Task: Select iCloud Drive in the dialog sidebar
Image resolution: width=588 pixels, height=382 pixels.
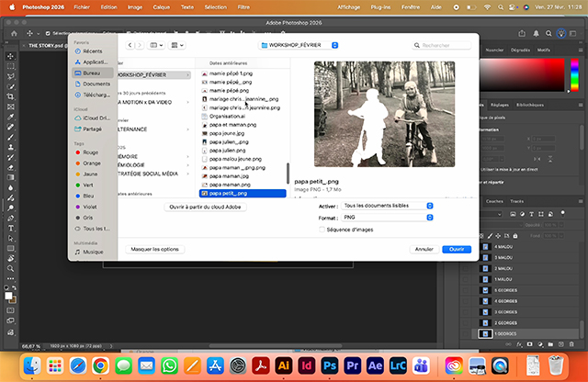Action: click(93, 118)
